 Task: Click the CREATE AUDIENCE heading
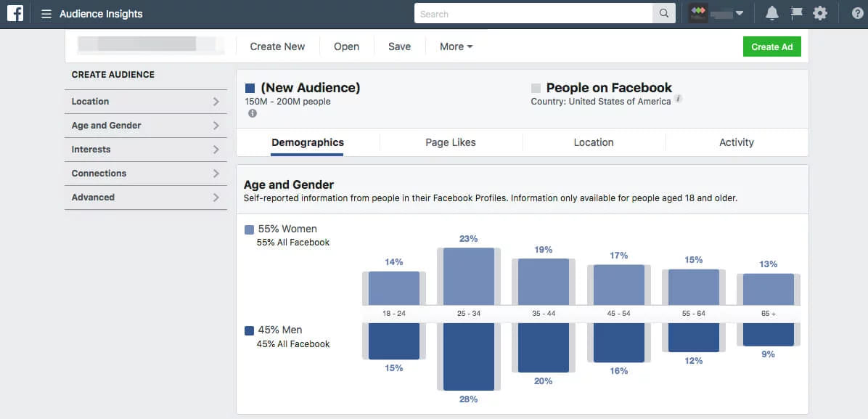click(x=113, y=74)
